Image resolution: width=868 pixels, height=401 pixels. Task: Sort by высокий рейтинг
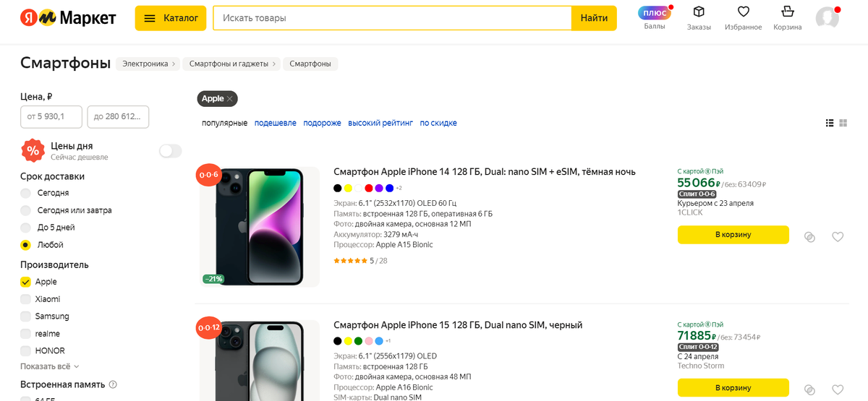[380, 123]
